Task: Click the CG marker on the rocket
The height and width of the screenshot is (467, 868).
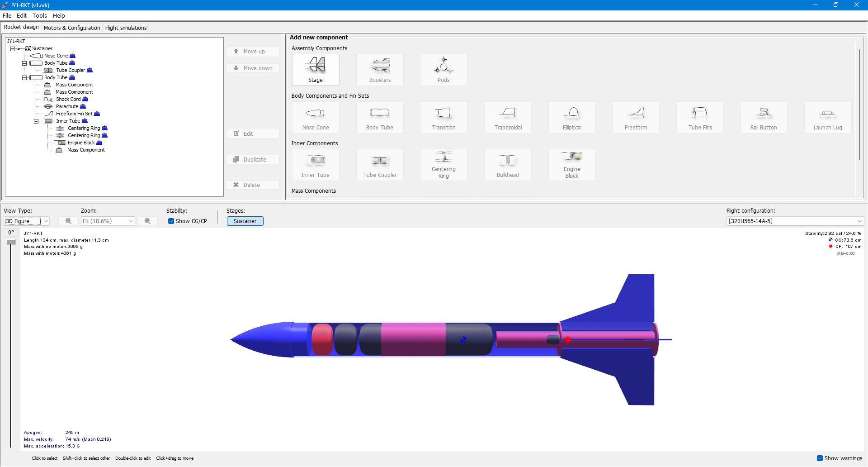Action: tap(463, 339)
